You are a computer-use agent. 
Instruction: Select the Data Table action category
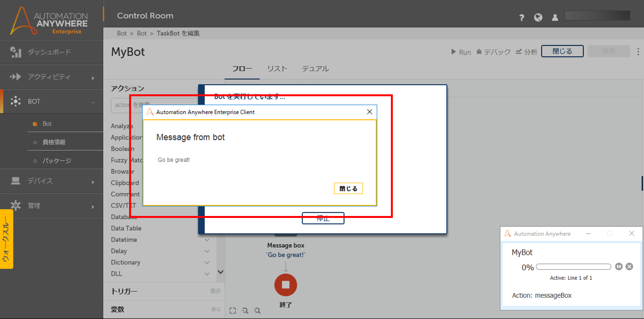(126, 228)
